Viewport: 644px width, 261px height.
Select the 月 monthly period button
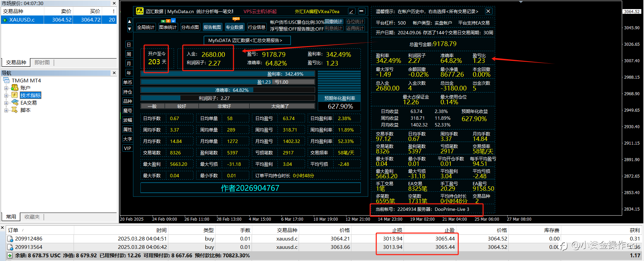[x=128, y=64]
